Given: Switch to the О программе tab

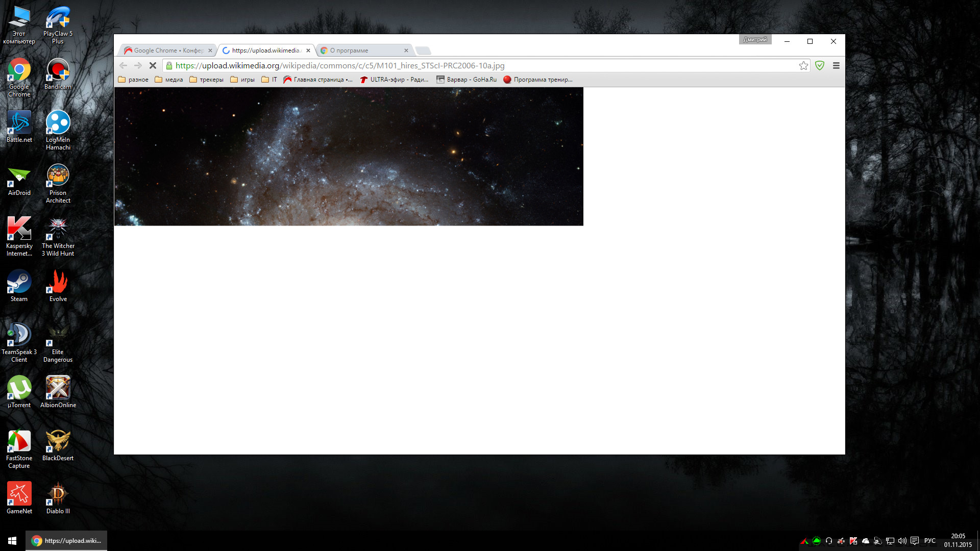Looking at the screenshot, I should pyautogui.click(x=362, y=51).
